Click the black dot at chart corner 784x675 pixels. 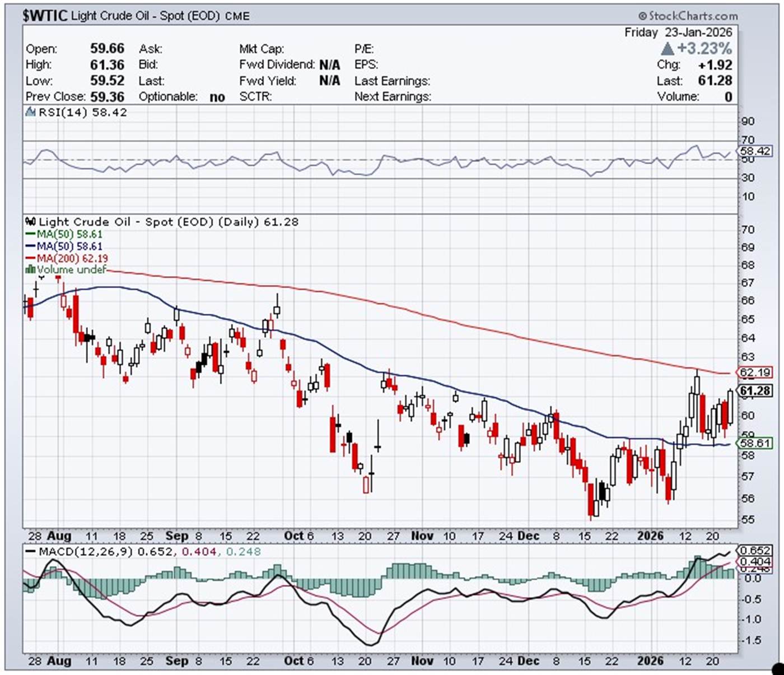(x=778, y=668)
